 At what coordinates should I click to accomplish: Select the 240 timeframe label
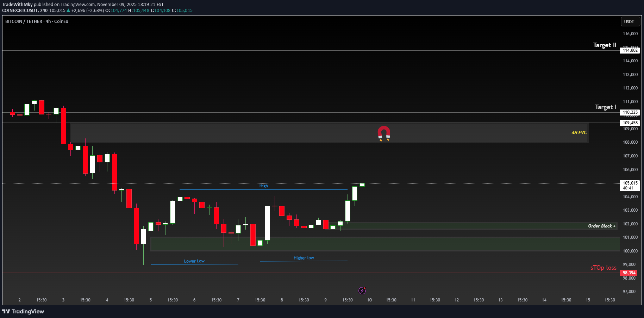pyautogui.click(x=44, y=11)
